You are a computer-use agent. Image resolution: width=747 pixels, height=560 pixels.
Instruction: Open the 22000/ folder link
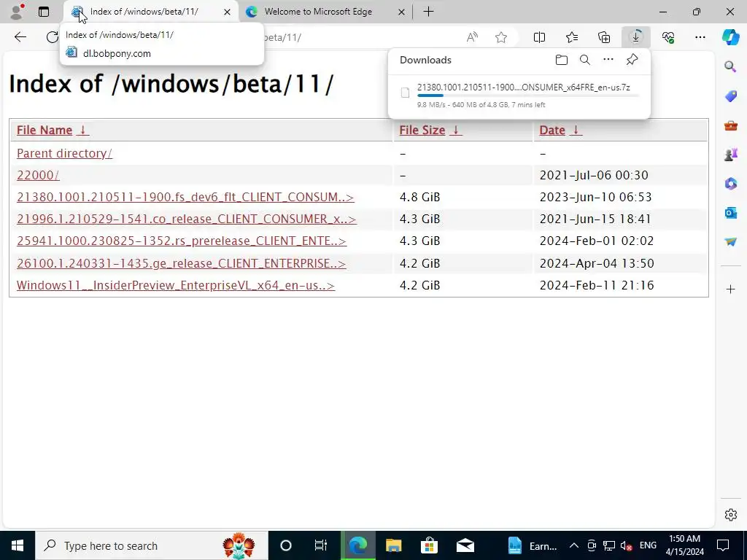[x=38, y=175]
